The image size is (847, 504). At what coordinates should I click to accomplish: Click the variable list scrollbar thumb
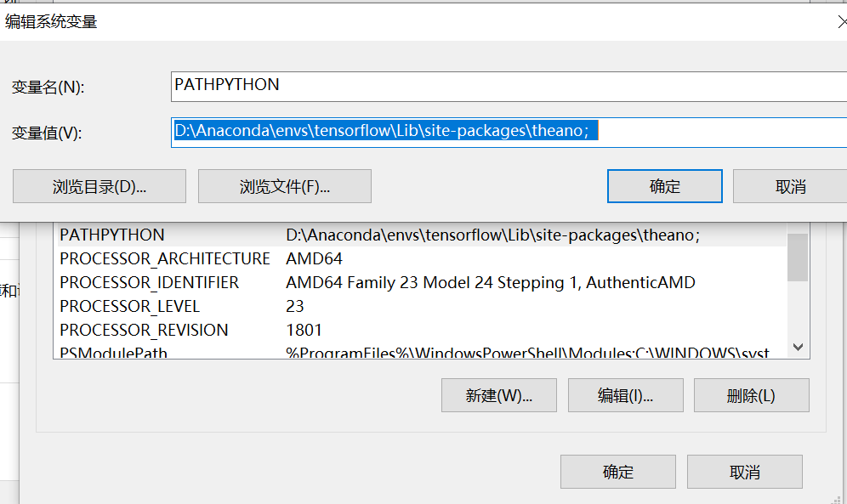click(x=798, y=258)
